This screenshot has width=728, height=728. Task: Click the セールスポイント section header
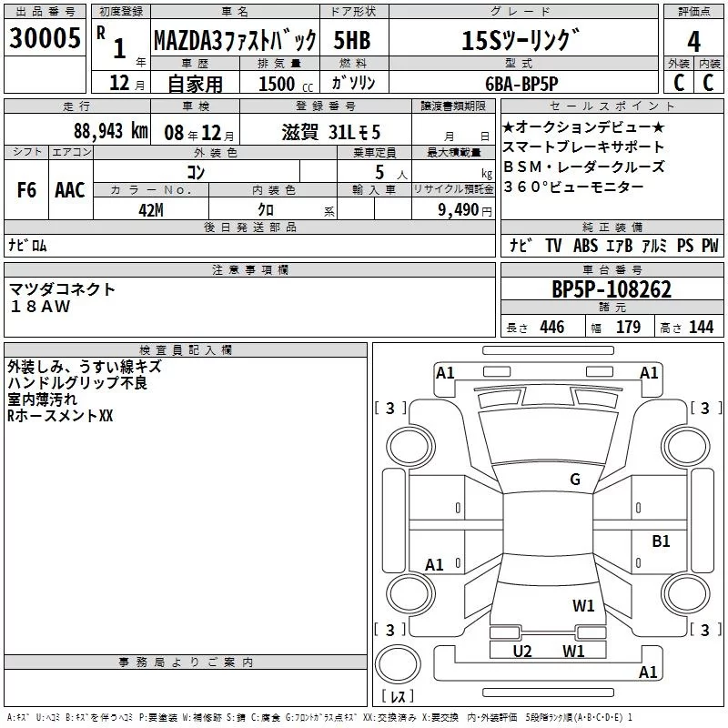click(x=612, y=106)
